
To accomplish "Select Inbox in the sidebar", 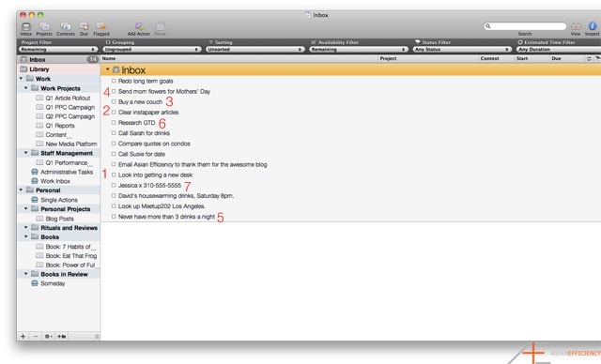I will tap(58, 59).
